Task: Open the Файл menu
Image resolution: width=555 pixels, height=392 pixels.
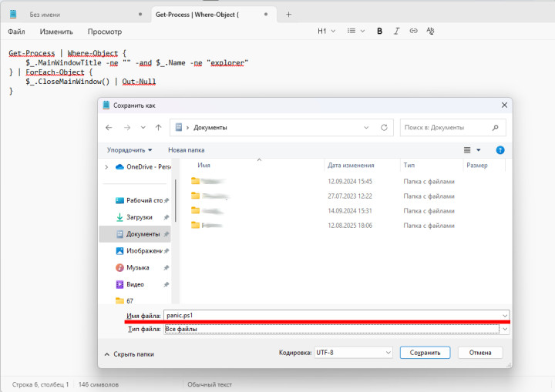Action: (16, 32)
